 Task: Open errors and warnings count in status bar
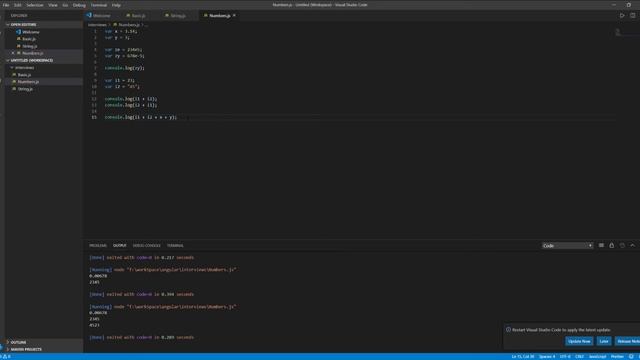tap(6, 356)
